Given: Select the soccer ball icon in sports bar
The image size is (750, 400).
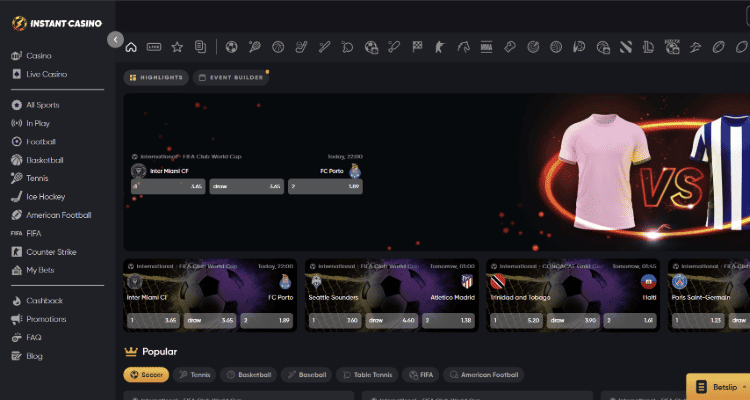Looking at the screenshot, I should [231, 46].
